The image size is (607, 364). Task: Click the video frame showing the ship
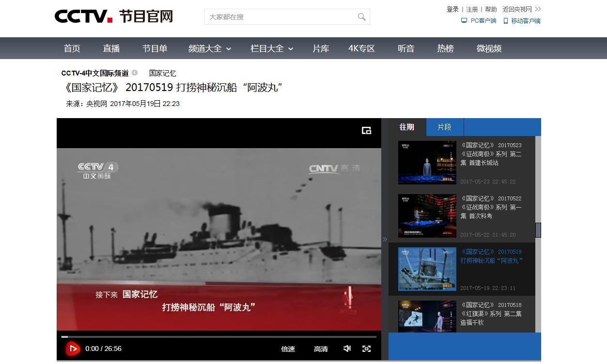point(219,239)
